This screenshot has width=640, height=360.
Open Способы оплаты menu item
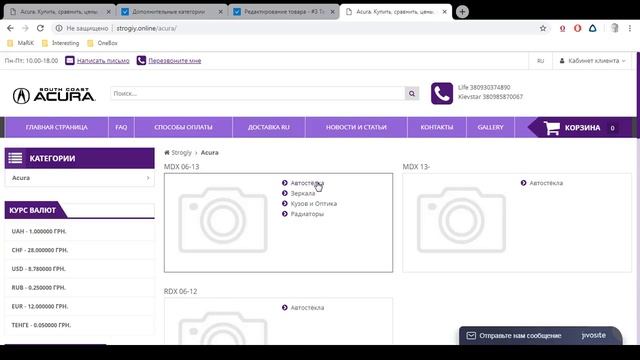(183, 127)
